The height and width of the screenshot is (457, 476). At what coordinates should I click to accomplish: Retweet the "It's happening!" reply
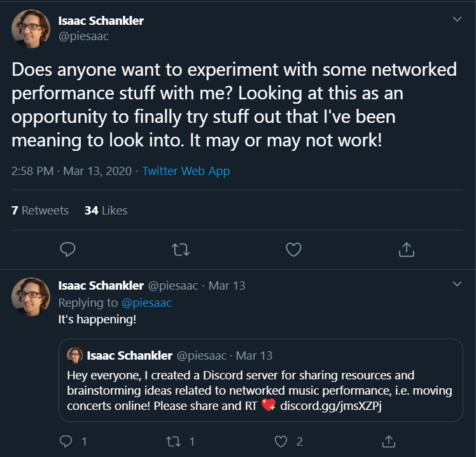pyautogui.click(x=174, y=440)
